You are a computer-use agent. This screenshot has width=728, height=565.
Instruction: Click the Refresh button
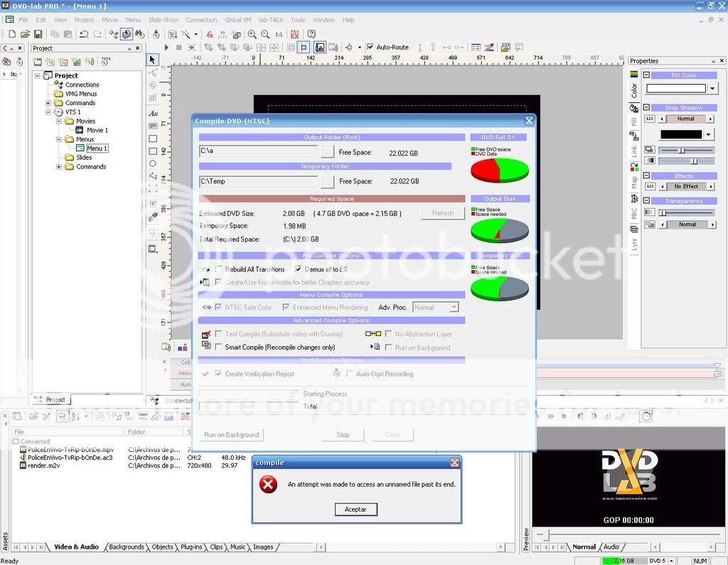pyautogui.click(x=443, y=213)
